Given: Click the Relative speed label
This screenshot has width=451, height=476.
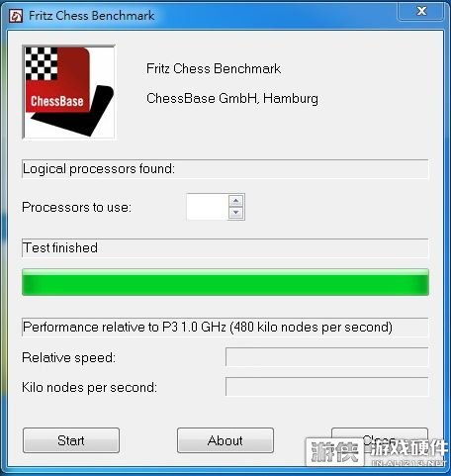Looking at the screenshot, I should [68, 357].
